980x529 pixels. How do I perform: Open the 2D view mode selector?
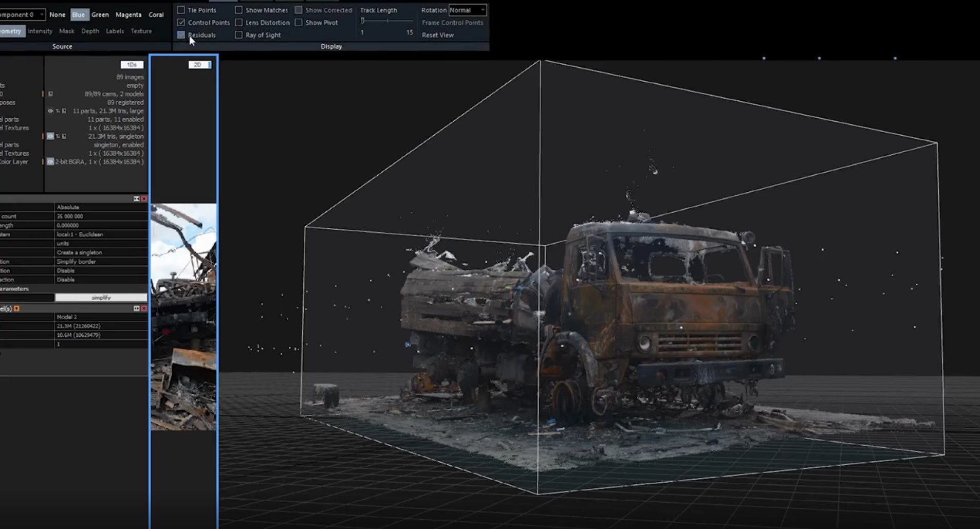(x=199, y=65)
